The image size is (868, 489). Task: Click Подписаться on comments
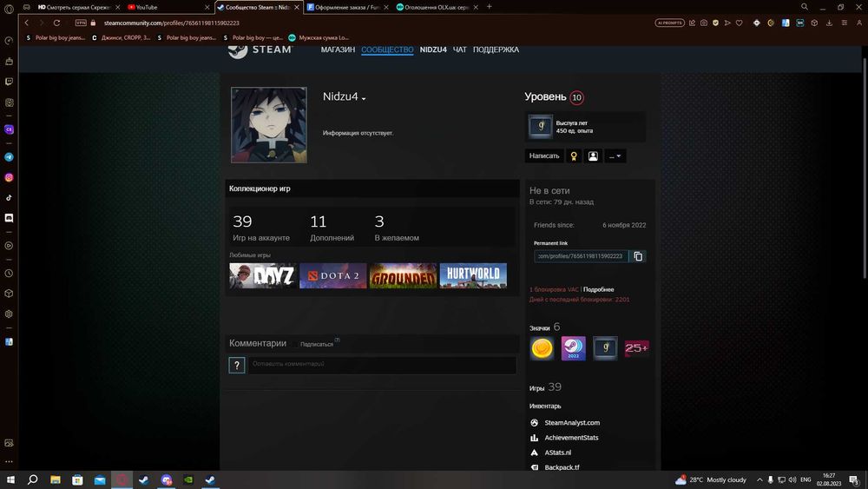pos(317,345)
